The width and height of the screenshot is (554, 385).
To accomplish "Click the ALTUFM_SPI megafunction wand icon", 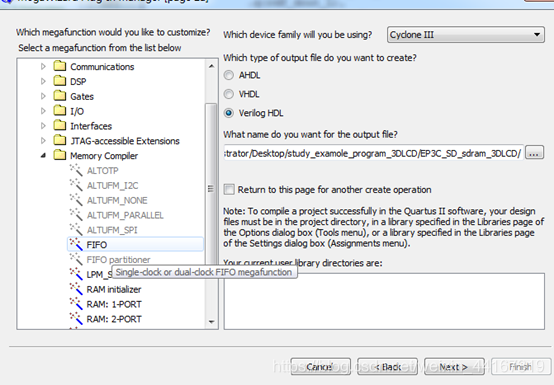I will click(76, 229).
